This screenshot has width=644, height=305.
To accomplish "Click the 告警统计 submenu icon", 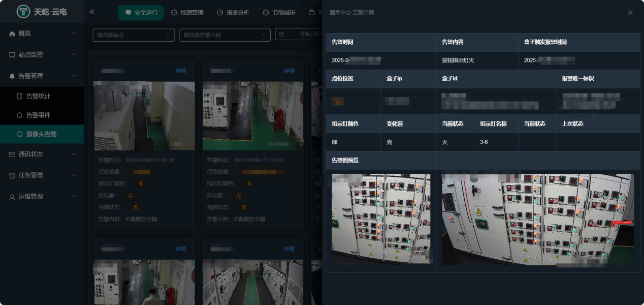I will tap(20, 96).
